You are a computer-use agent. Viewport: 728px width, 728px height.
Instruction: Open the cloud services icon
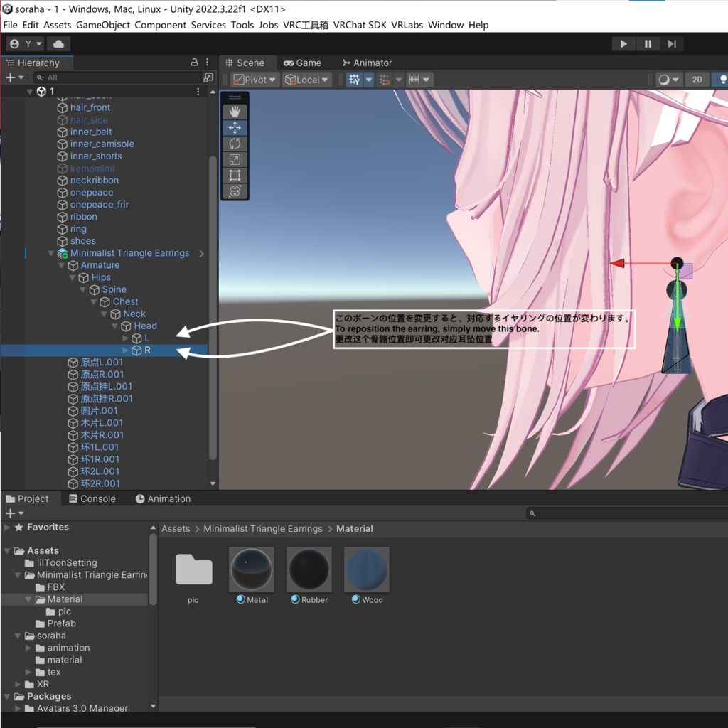coord(58,43)
